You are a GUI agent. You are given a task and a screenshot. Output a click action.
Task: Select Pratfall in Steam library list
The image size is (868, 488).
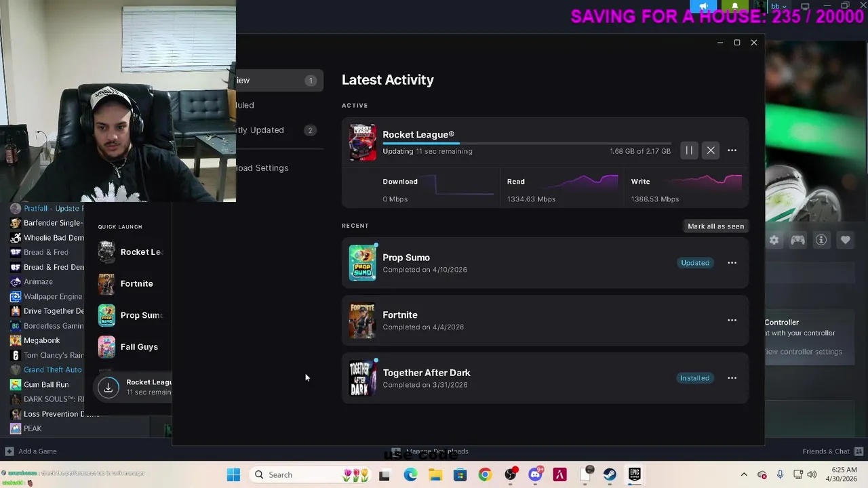pyautogui.click(x=46, y=209)
